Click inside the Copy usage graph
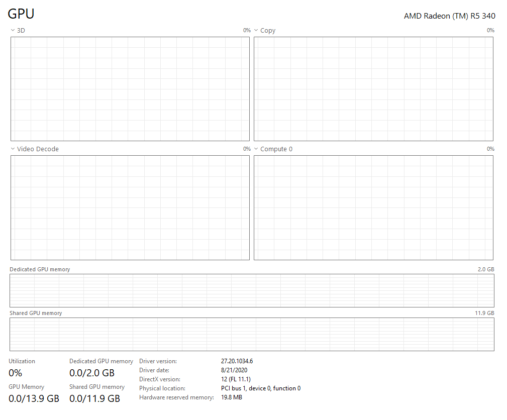The image size is (507, 420). pyautogui.click(x=373, y=89)
